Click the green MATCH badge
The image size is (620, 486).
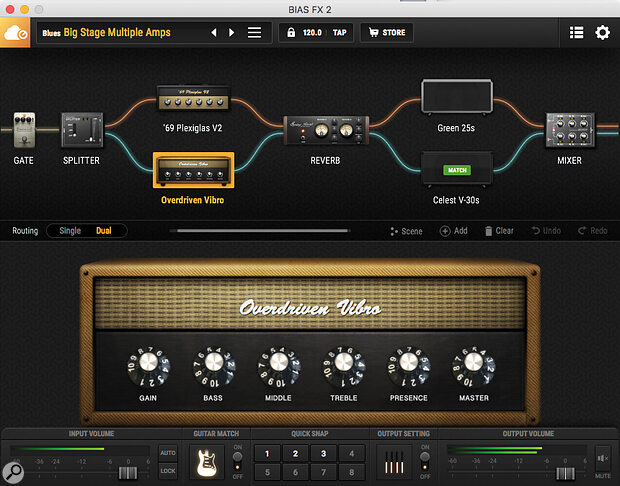(x=457, y=170)
